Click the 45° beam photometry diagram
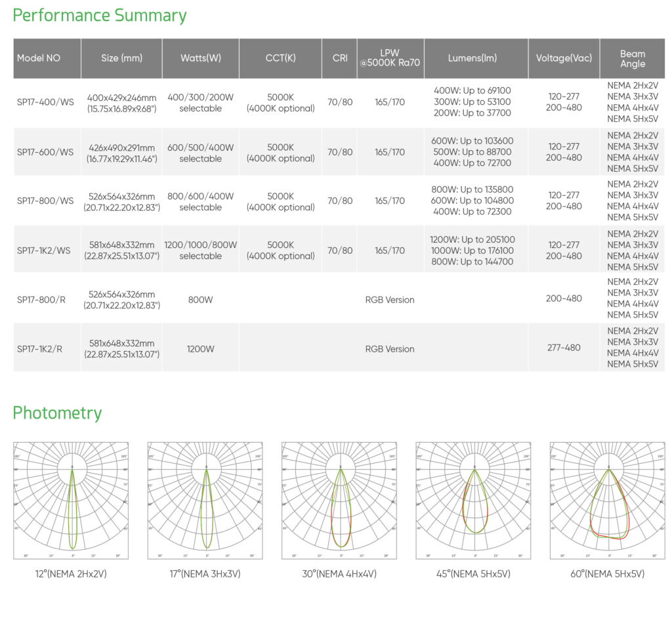 (474, 500)
